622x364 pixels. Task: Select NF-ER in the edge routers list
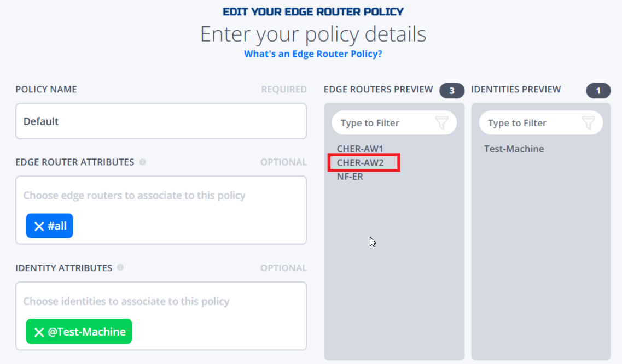pos(350,177)
